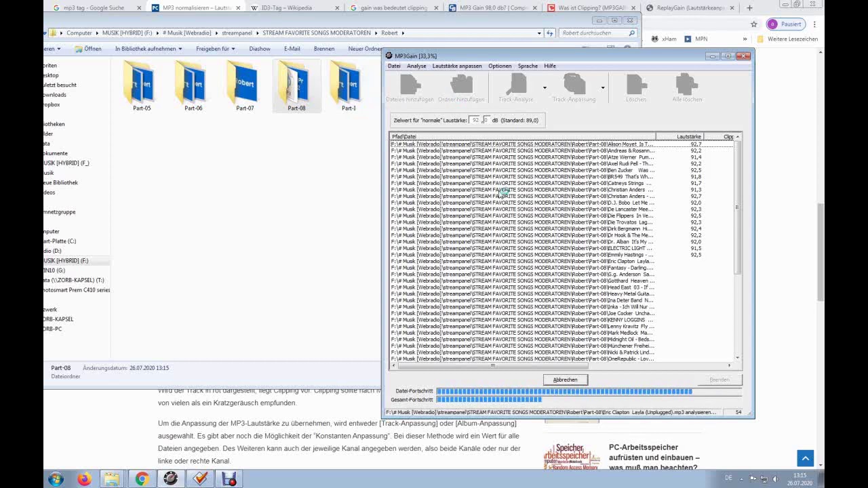Switch to the Was ist Clipping? tab
Screen dimensions: 868x488
[591, 8]
